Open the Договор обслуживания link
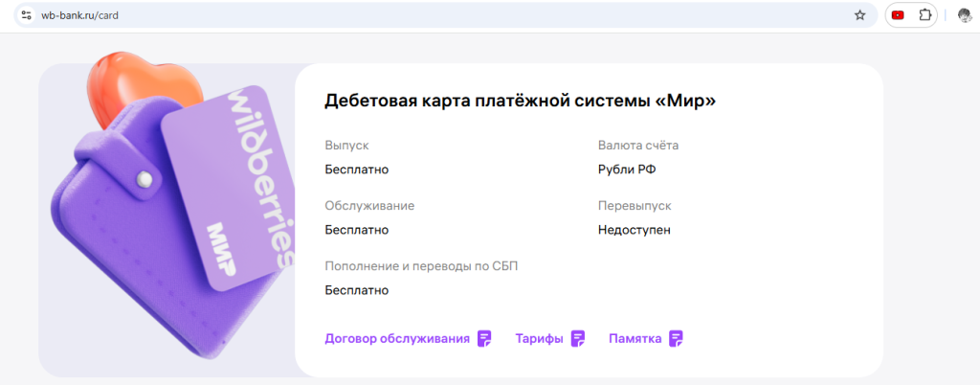Image resolution: width=980 pixels, height=385 pixels. 397,338
